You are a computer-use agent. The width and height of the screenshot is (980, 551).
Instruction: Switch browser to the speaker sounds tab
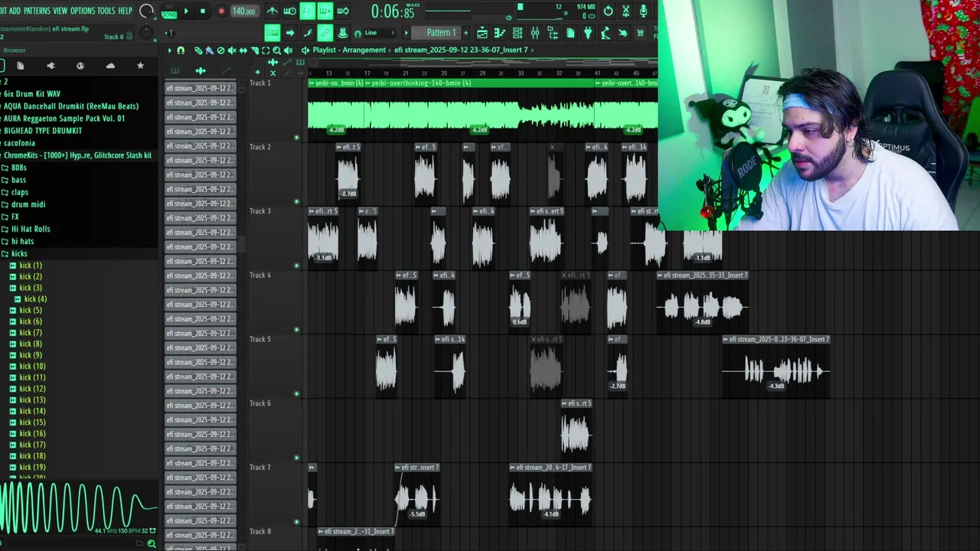coord(51,66)
